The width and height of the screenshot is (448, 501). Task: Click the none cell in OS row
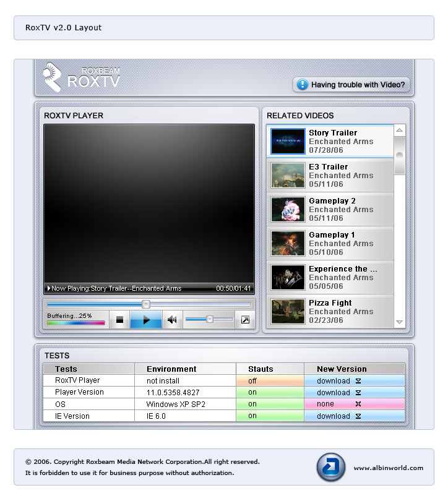(x=355, y=404)
